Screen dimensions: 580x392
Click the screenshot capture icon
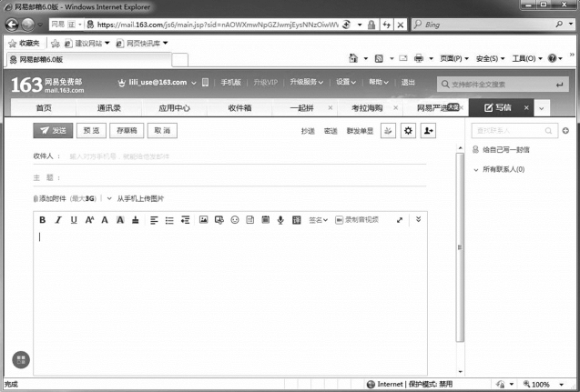pyautogui.click(x=219, y=220)
